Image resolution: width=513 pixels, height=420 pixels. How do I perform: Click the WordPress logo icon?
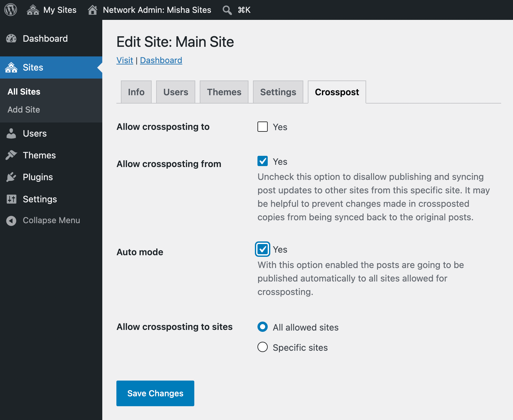11,10
